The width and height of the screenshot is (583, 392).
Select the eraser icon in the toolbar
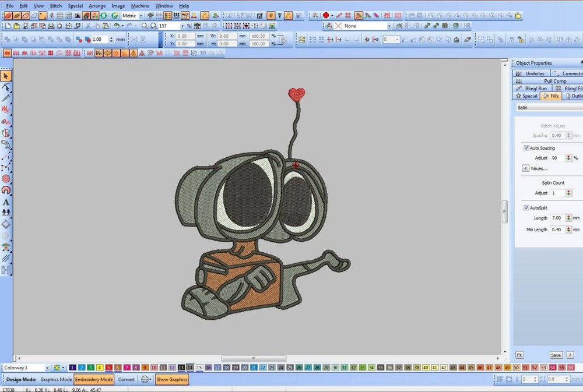[x=468, y=40]
